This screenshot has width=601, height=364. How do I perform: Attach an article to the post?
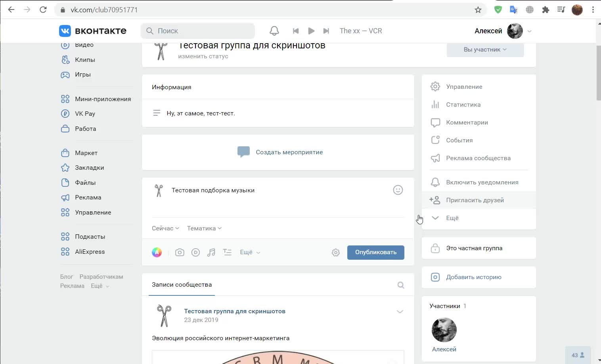tap(227, 252)
